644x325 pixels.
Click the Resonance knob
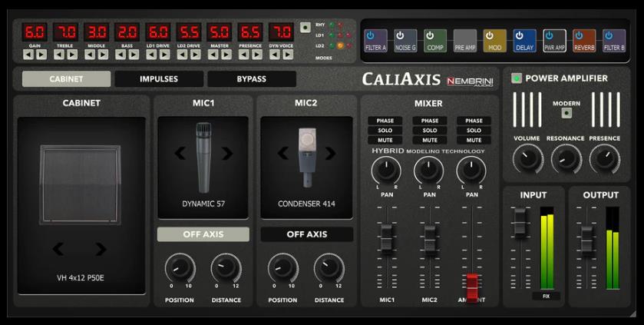click(566, 158)
